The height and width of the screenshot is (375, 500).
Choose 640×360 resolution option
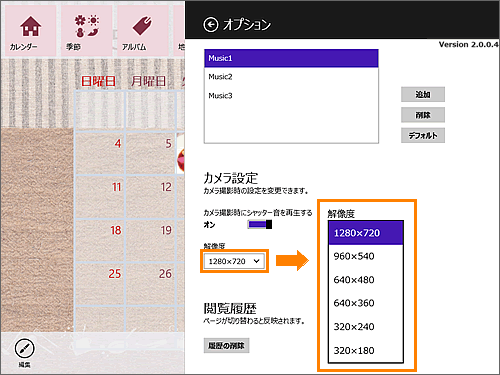pyautogui.click(x=366, y=303)
